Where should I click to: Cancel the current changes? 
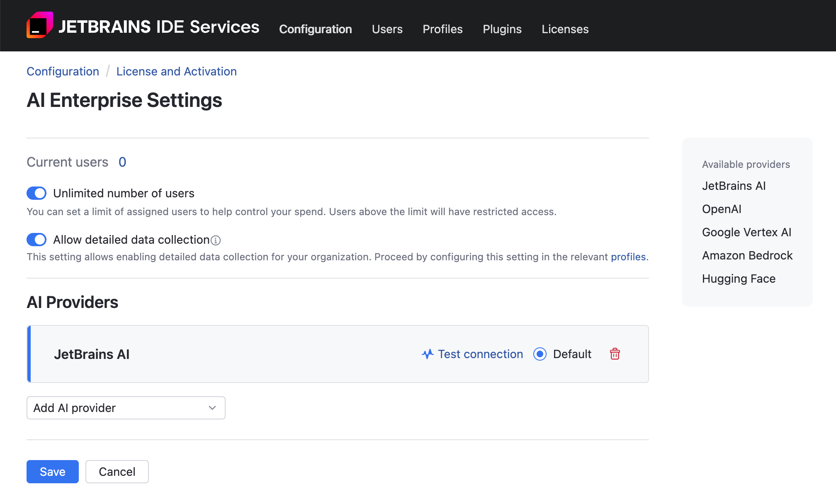pyautogui.click(x=117, y=472)
